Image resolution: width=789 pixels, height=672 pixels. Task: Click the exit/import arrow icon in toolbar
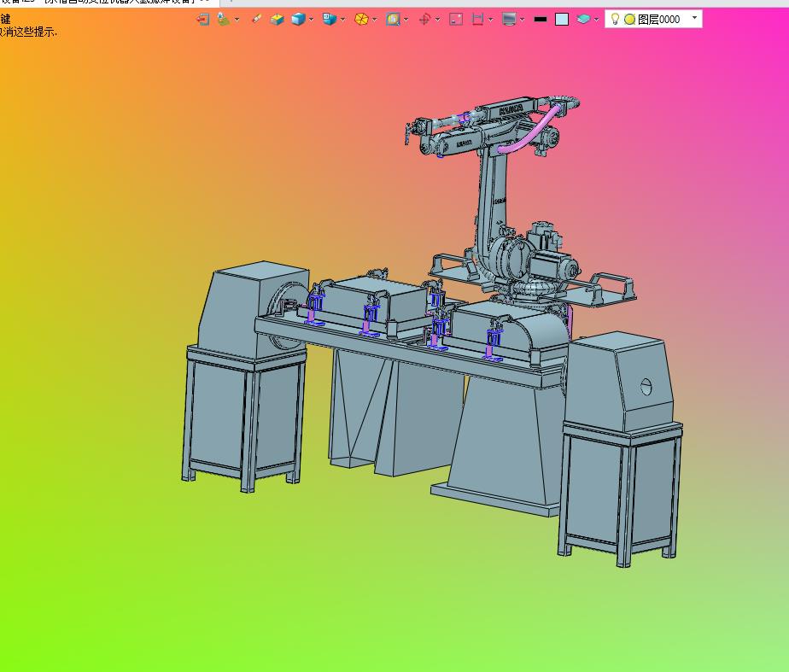[x=203, y=19]
